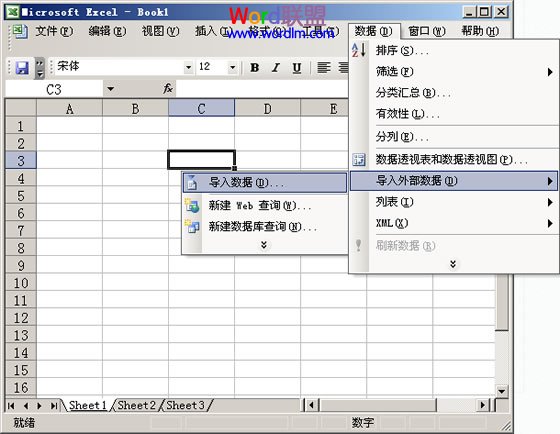This screenshot has height=434, width=560.
Task: Click the database query icon beside 新建数据库查询
Action: tap(192, 226)
